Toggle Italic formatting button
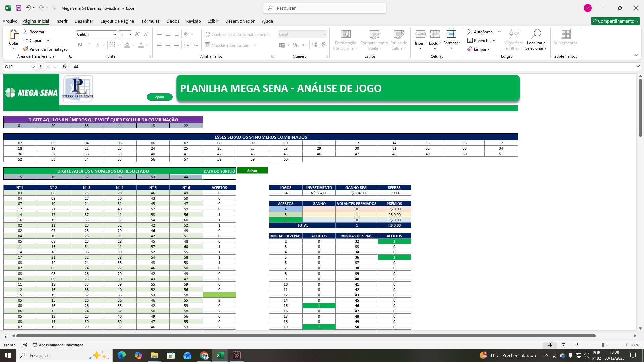Viewport: 644px width, 362px height. 89,45
